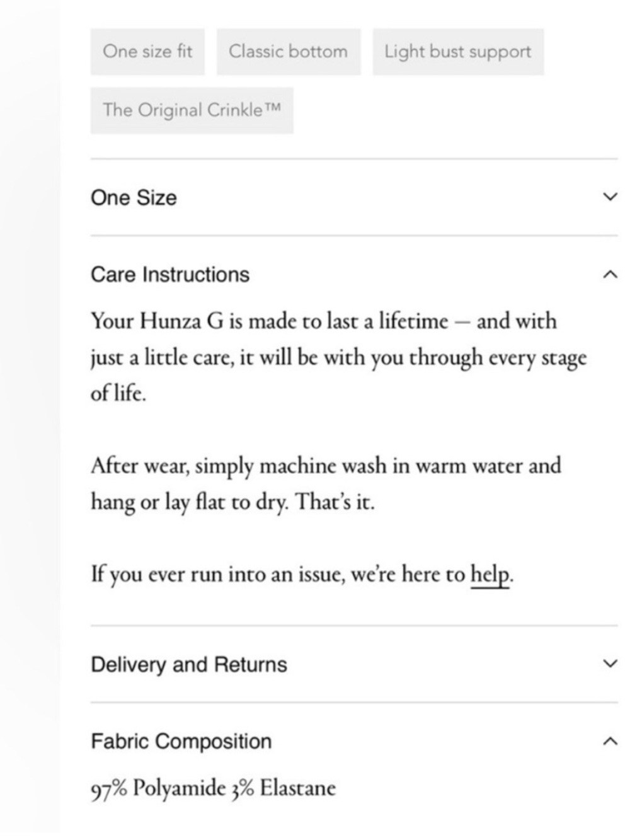
Task: Select the One size fit tag
Action: pyautogui.click(x=147, y=52)
